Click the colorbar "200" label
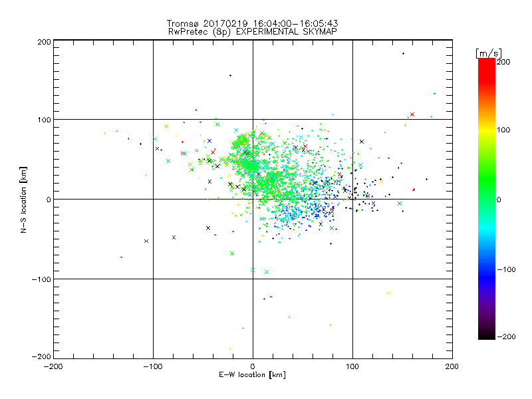This screenshot has width=532, height=399. click(x=503, y=62)
